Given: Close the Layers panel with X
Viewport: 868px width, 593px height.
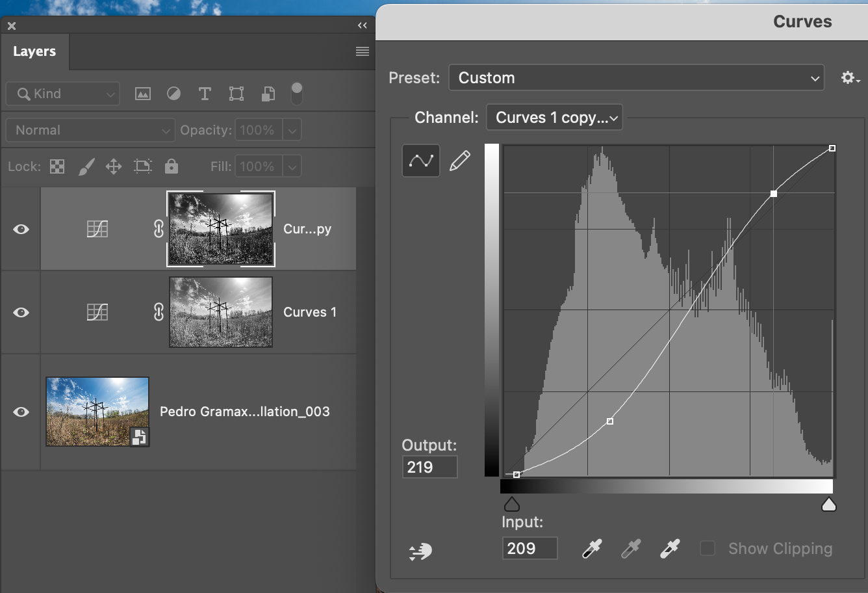Looking at the screenshot, I should (12, 26).
